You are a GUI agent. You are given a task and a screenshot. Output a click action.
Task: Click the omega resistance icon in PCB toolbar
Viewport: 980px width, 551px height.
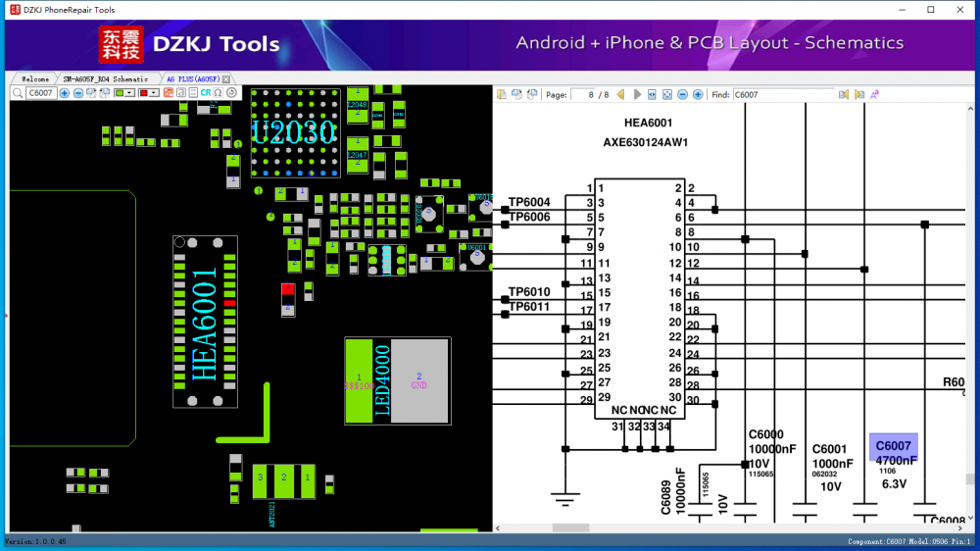218,93
